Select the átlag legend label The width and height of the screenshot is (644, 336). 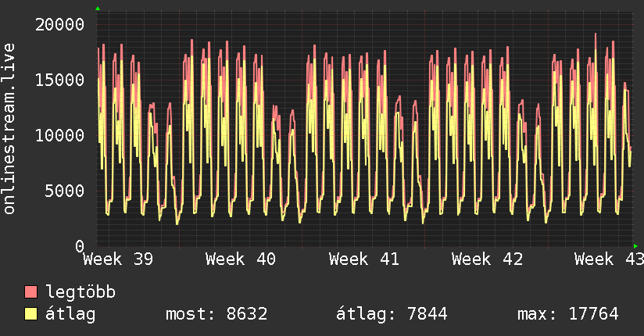(70, 314)
